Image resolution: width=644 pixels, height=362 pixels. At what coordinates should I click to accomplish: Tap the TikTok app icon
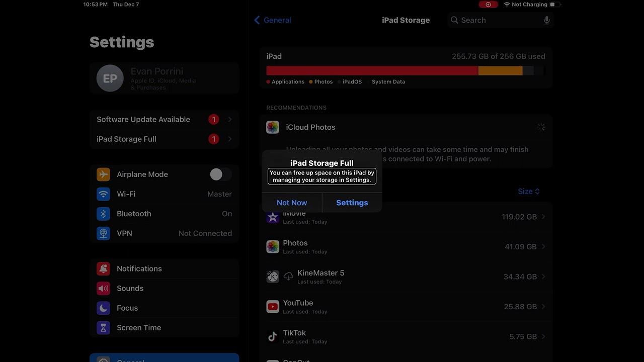[x=273, y=336]
